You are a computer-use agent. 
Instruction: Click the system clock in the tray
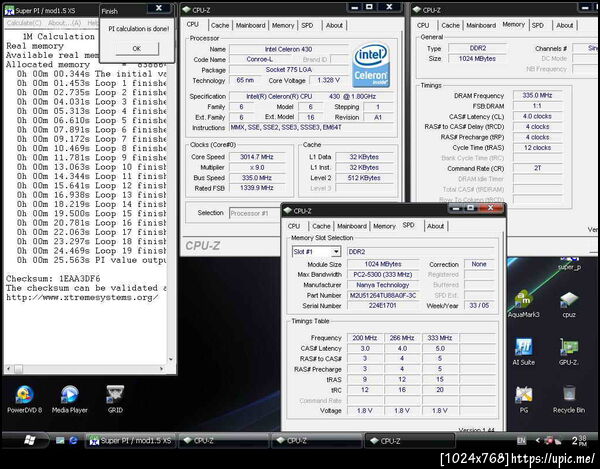click(x=579, y=441)
